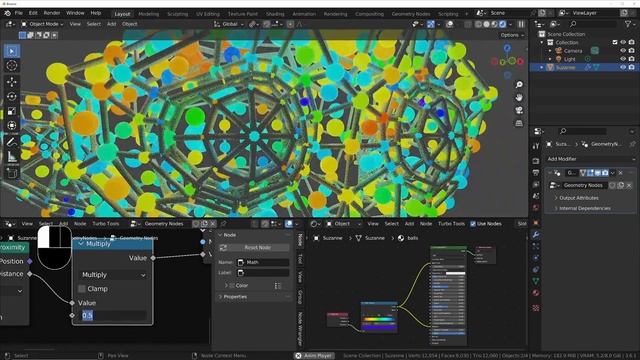
Task: Enable rendered viewport shading
Action: (503, 24)
